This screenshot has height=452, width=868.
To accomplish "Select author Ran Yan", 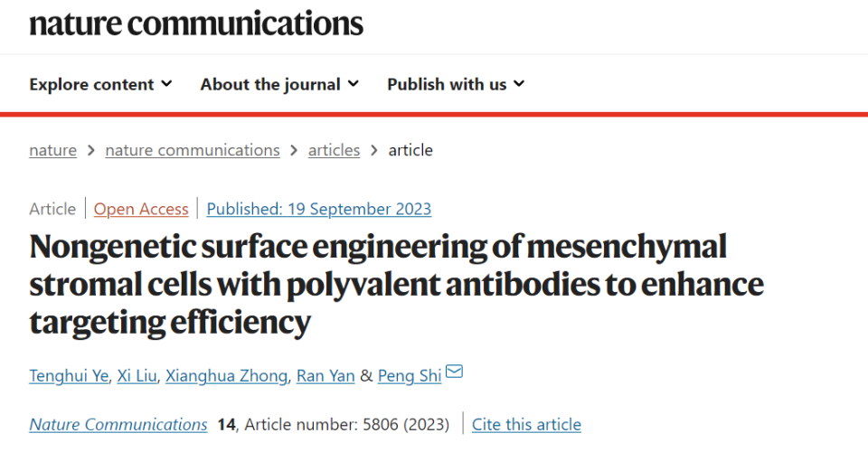I will point(325,375).
